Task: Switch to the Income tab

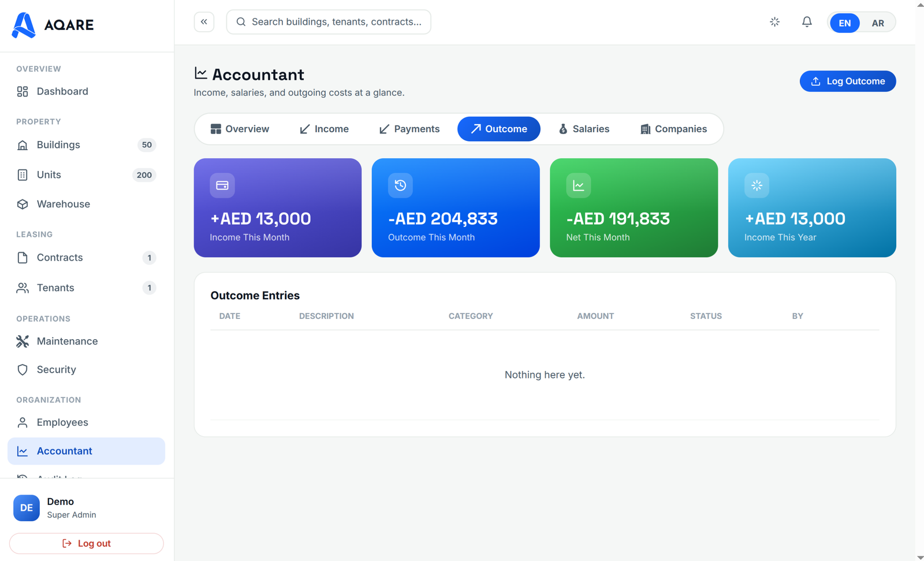Action: [x=324, y=129]
